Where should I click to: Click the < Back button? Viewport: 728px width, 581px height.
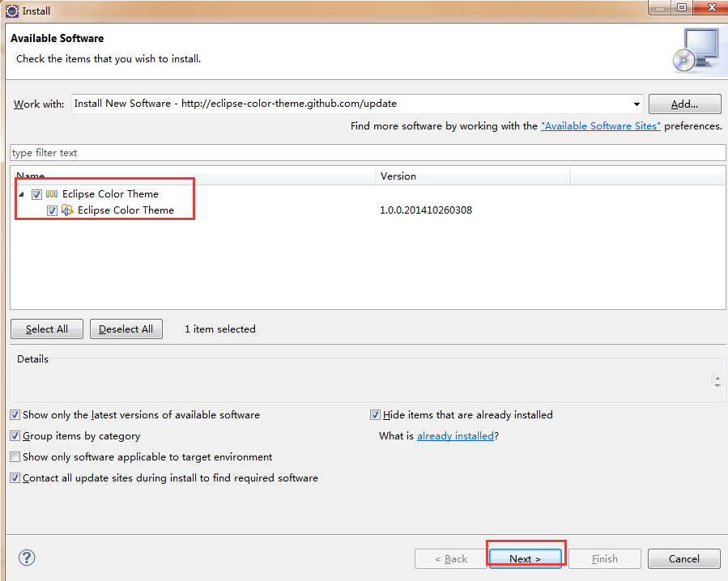click(x=451, y=558)
